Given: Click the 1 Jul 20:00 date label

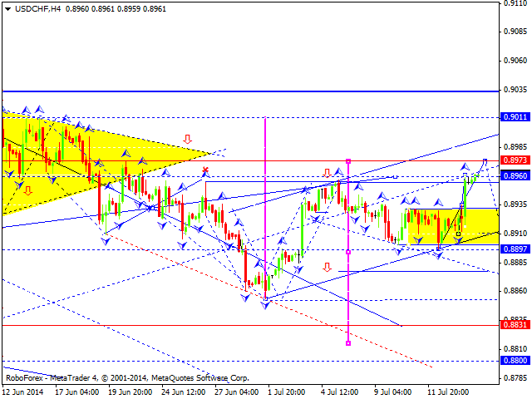Looking at the screenshot, I should 284,392.
